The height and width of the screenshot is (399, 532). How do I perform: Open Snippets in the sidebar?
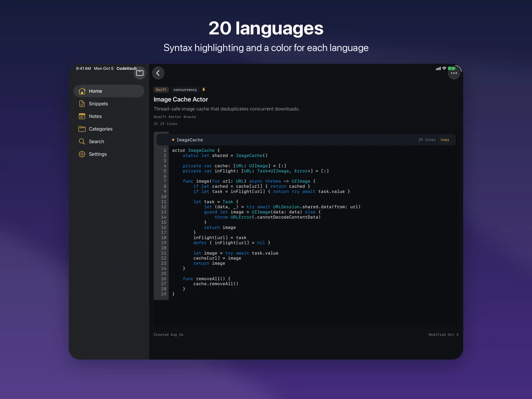[x=109, y=104]
